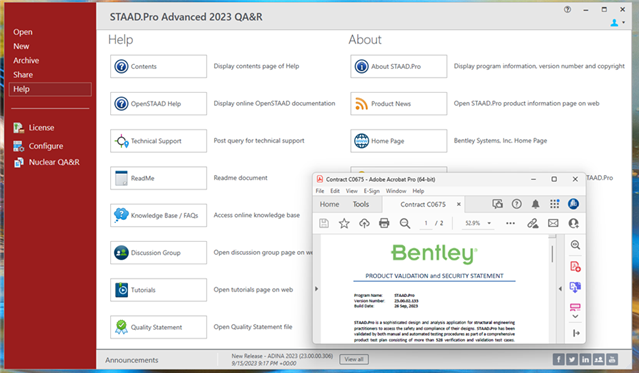The image size is (639, 373).
Task: Open the Tutorials button
Action: (158, 290)
